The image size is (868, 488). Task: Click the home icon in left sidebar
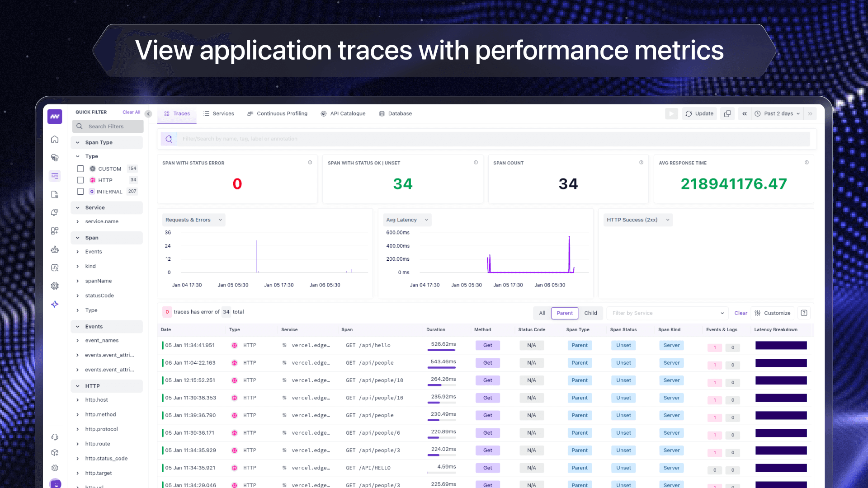tap(55, 140)
